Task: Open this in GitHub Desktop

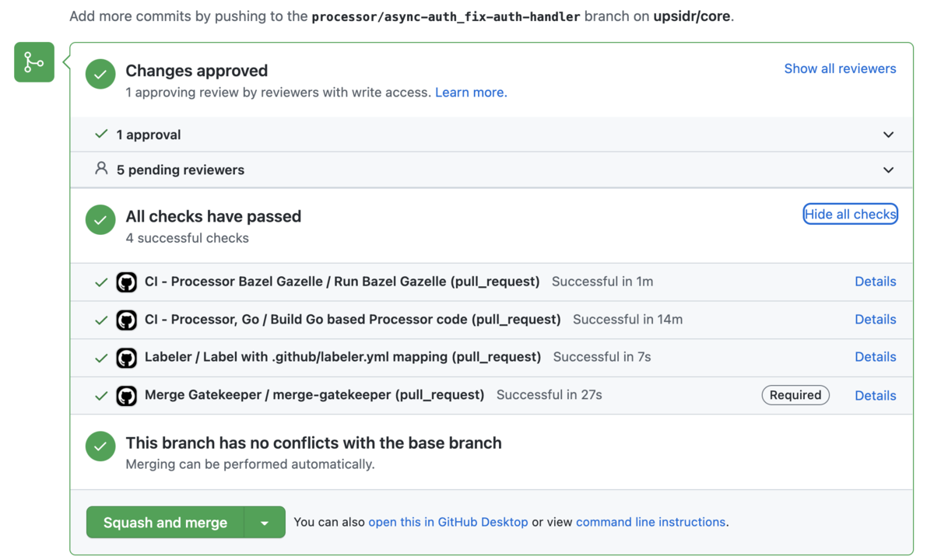Action: coord(448,522)
